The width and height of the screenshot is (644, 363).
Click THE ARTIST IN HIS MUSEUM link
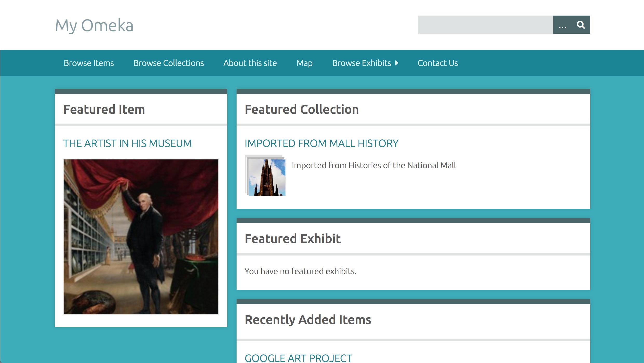tap(127, 143)
